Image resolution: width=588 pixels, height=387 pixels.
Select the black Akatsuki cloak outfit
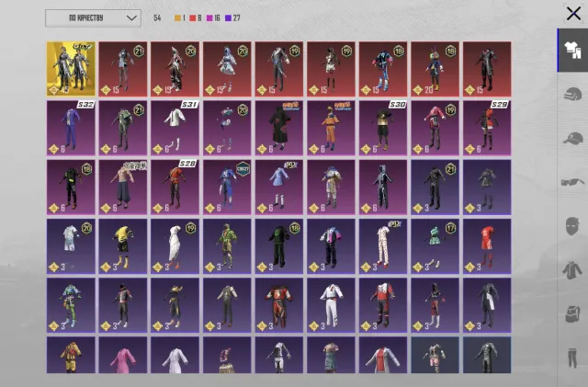[x=279, y=128]
